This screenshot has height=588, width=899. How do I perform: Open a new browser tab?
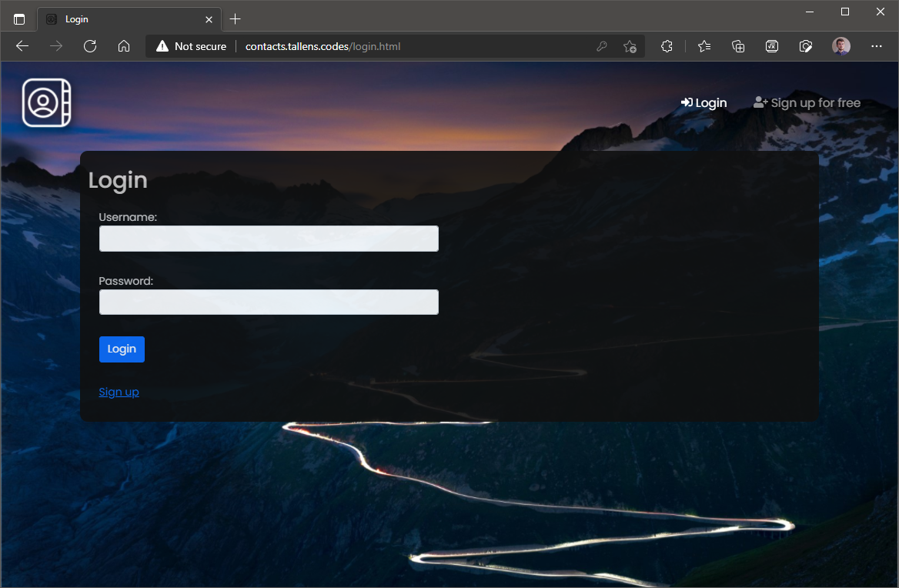236,18
